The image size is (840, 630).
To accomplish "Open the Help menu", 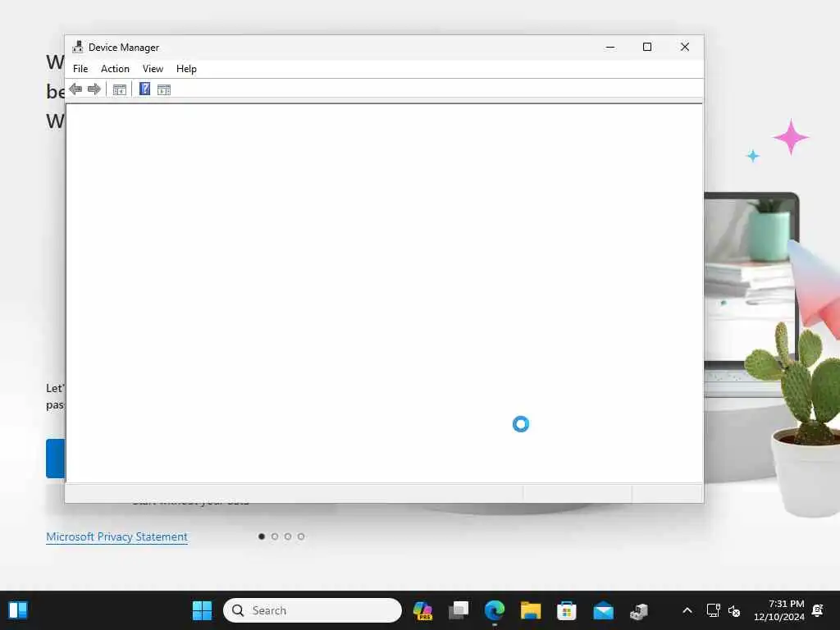I will (186, 69).
